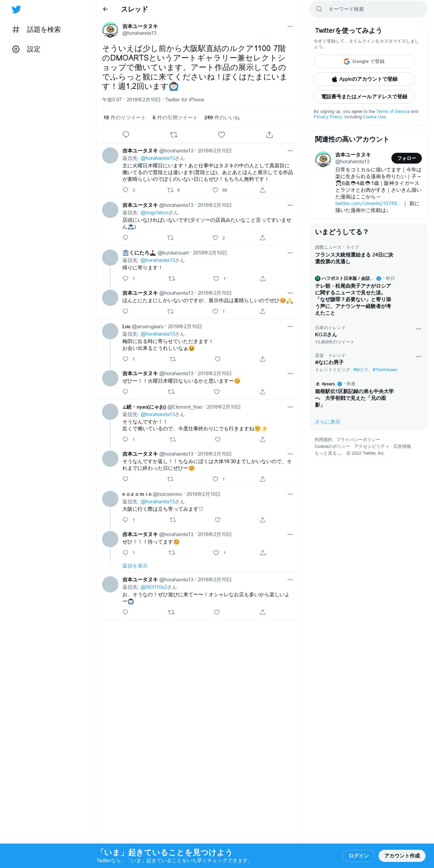434x868 pixels.
Task: Open the settings gear in the left sidebar
Action: coord(16,49)
